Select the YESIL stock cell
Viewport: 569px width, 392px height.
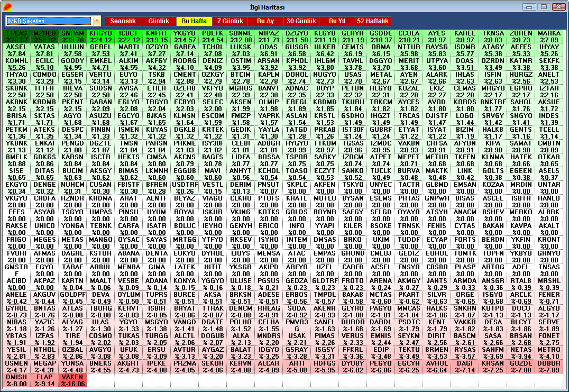17,353
